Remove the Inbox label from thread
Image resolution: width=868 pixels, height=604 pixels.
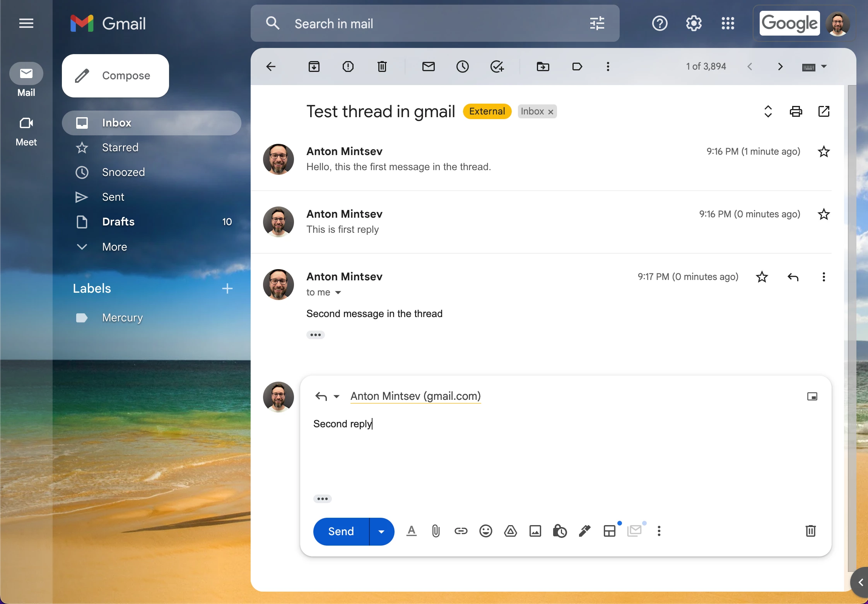[551, 112]
